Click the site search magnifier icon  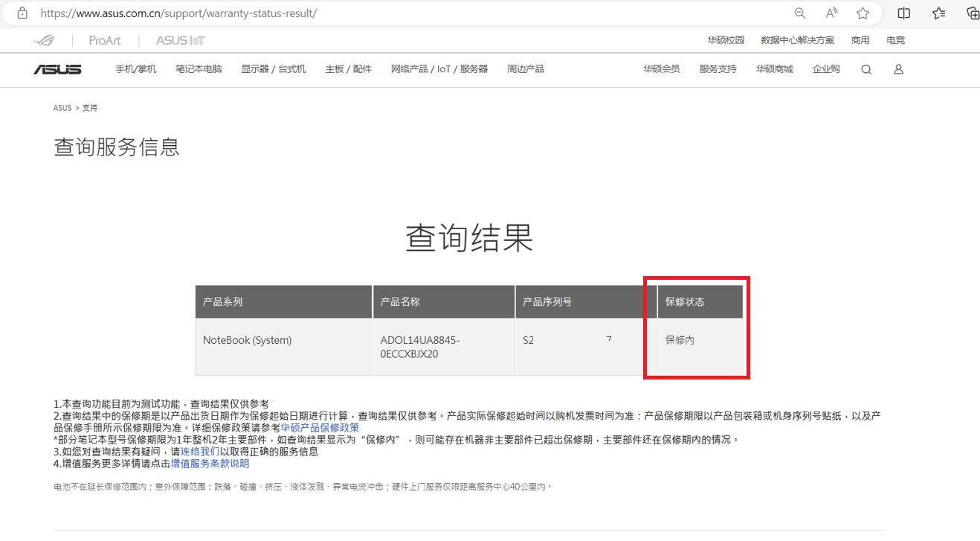pyautogui.click(x=866, y=69)
